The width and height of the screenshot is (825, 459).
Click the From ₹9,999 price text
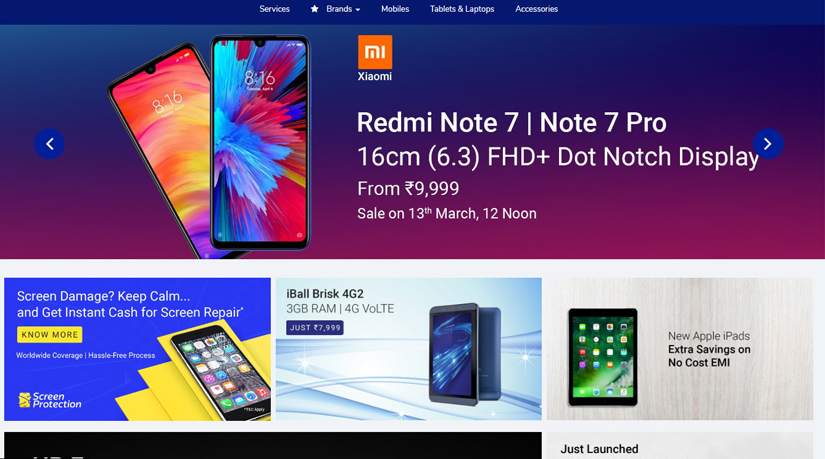coord(408,188)
